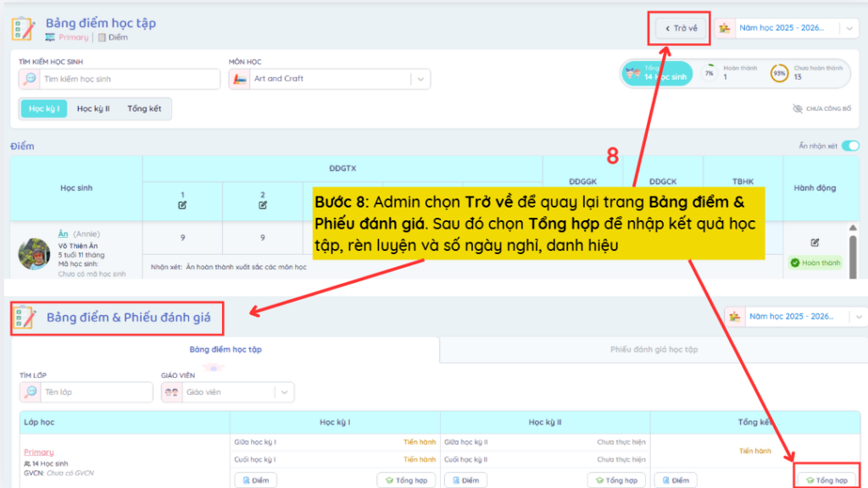868x488 pixels.
Task: Click the edit icon under column 1
Action: [182, 205]
